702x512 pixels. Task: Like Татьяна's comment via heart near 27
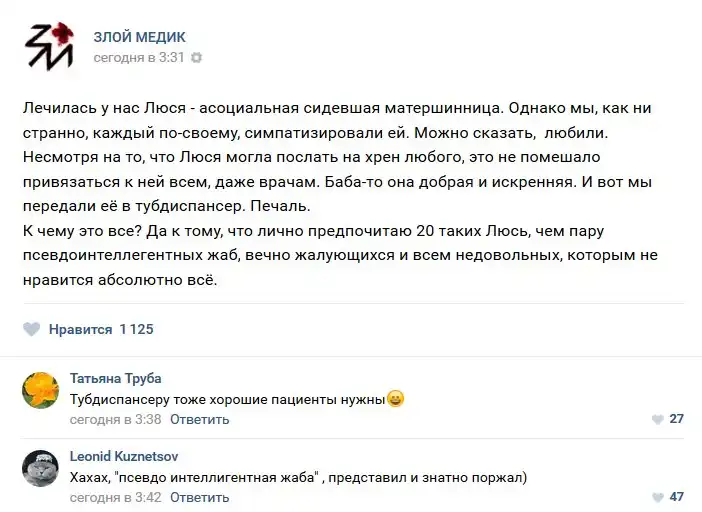pos(657,419)
